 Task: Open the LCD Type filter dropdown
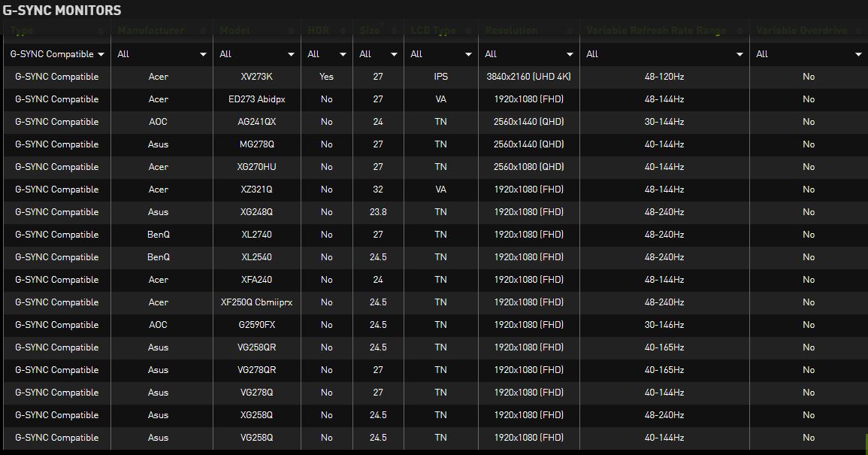pos(441,54)
